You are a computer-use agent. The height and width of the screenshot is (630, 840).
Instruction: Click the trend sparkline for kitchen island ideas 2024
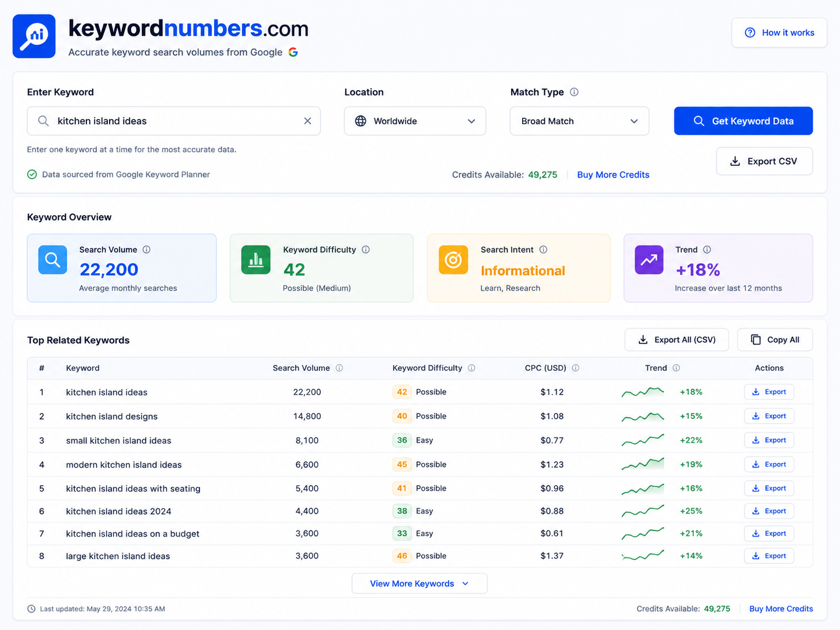(643, 511)
